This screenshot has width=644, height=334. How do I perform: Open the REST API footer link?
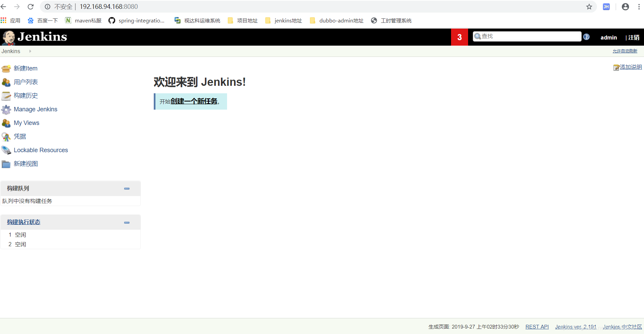pos(537,327)
